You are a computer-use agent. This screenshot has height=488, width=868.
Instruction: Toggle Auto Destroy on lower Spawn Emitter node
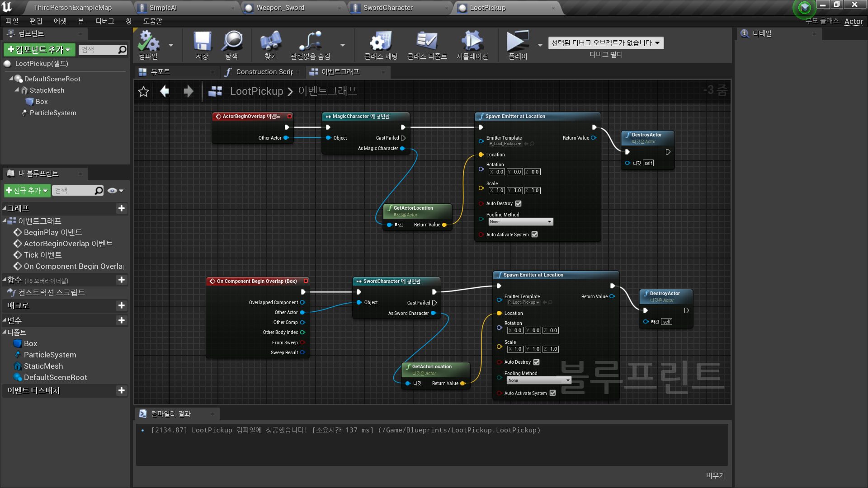point(537,362)
